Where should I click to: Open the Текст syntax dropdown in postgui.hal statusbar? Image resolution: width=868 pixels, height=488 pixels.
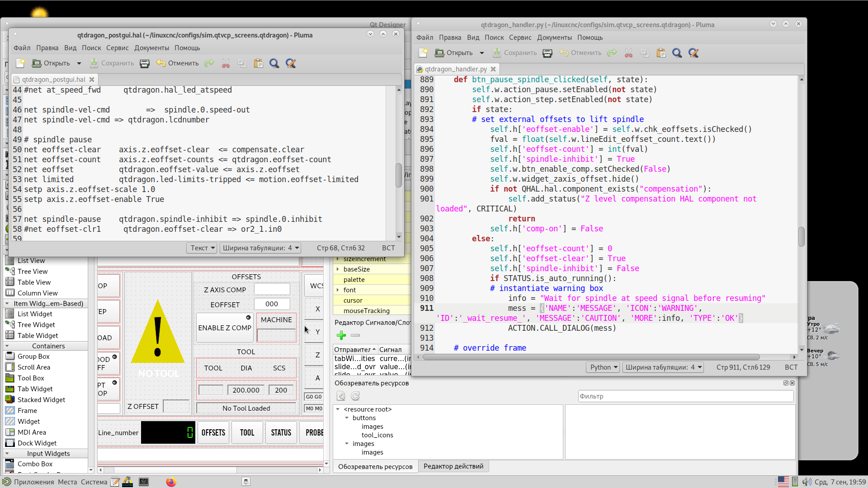click(x=202, y=248)
